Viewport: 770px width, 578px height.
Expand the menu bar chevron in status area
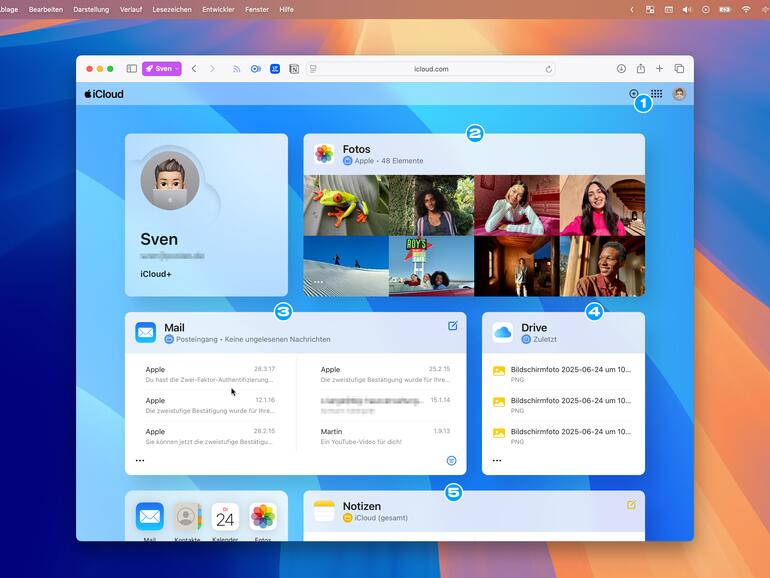pos(632,9)
